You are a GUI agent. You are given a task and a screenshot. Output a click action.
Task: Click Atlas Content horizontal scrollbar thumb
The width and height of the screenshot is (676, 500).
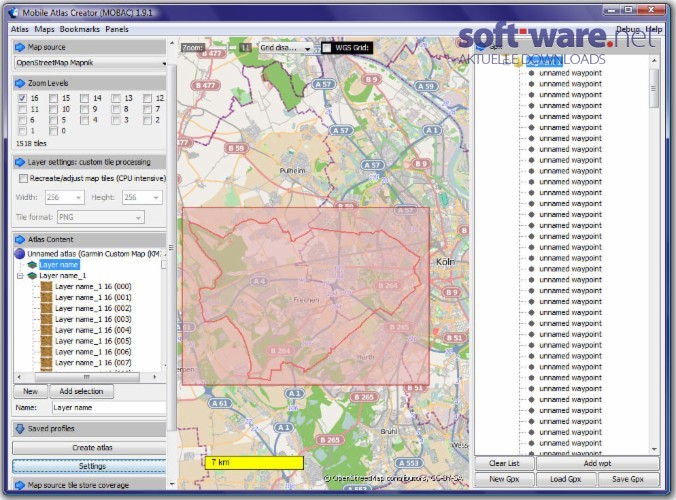click(87, 377)
